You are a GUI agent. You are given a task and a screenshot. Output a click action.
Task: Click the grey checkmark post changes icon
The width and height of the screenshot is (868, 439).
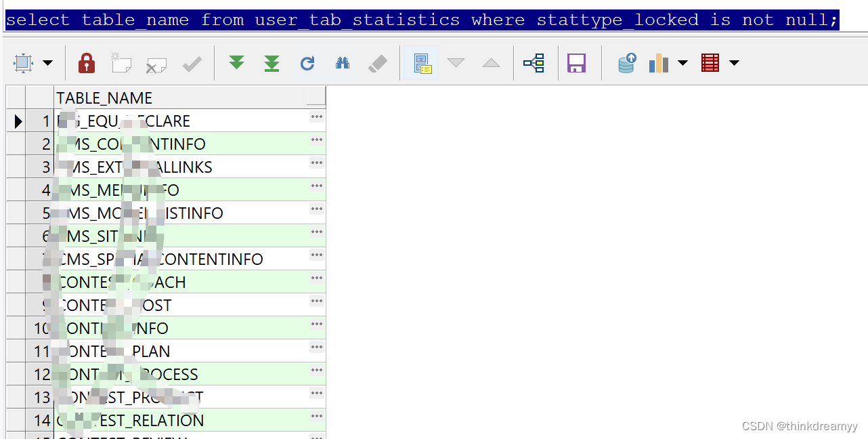tap(192, 64)
